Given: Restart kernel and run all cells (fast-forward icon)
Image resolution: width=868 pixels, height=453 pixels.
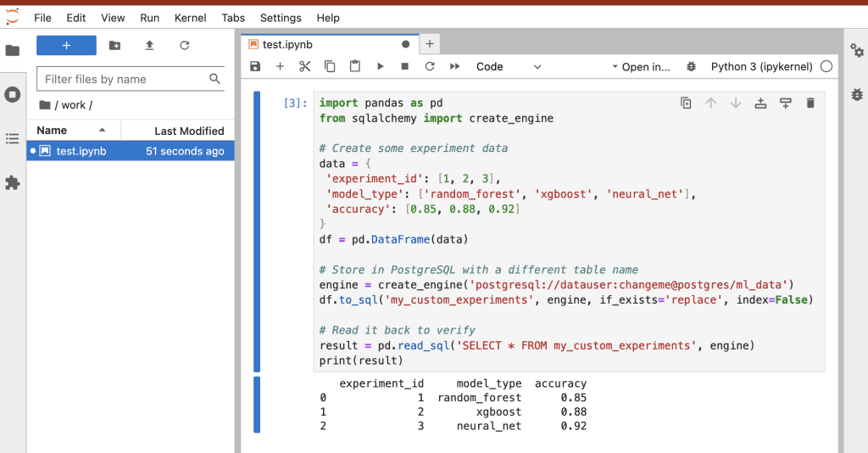Looking at the screenshot, I should (455, 66).
